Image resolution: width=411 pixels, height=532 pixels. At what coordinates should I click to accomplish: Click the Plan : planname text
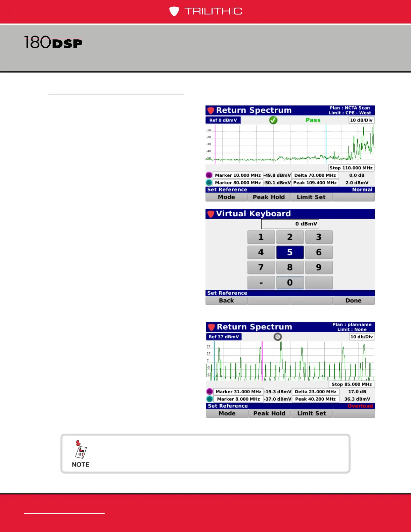point(352,324)
